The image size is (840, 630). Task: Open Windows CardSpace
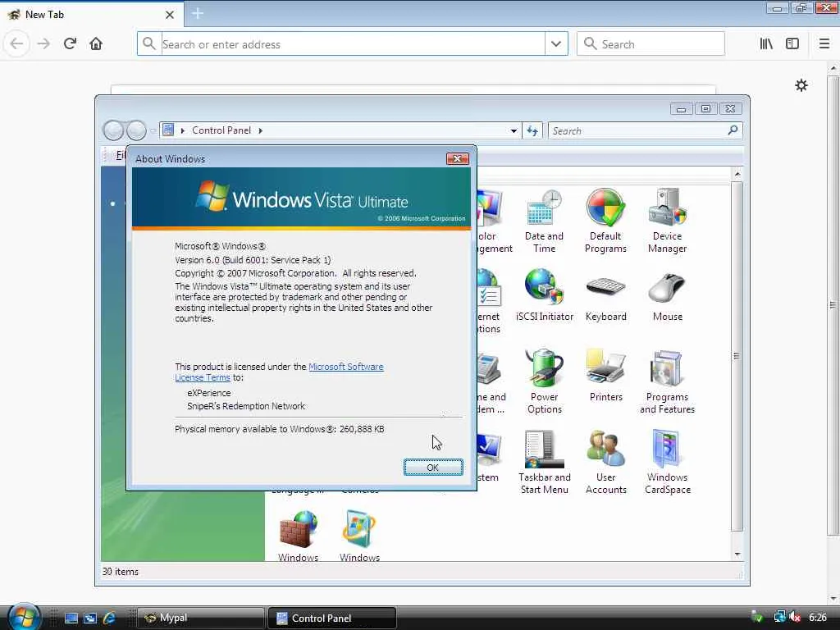point(667,462)
